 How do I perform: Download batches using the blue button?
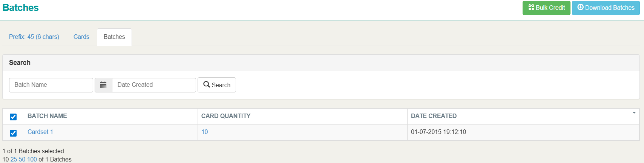(x=606, y=8)
